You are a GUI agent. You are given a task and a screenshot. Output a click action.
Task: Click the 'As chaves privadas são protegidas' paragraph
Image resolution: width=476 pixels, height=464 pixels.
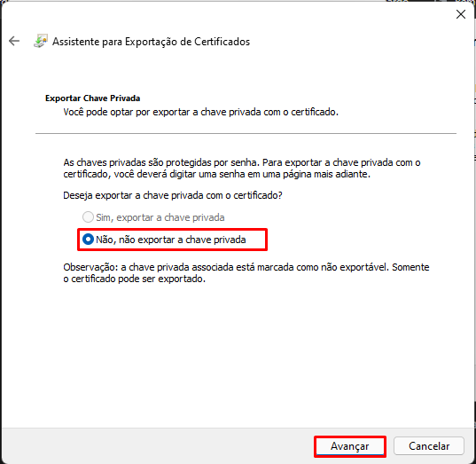242,169
